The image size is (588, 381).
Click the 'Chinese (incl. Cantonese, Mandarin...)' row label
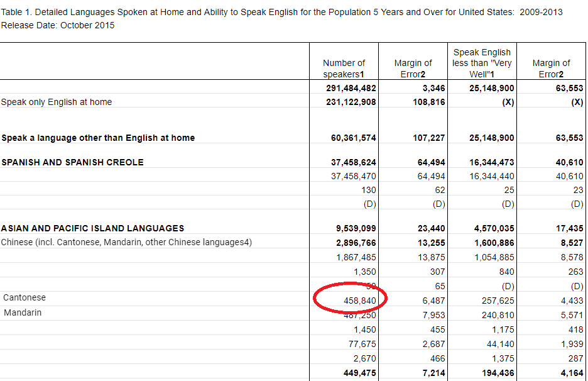pos(126,242)
